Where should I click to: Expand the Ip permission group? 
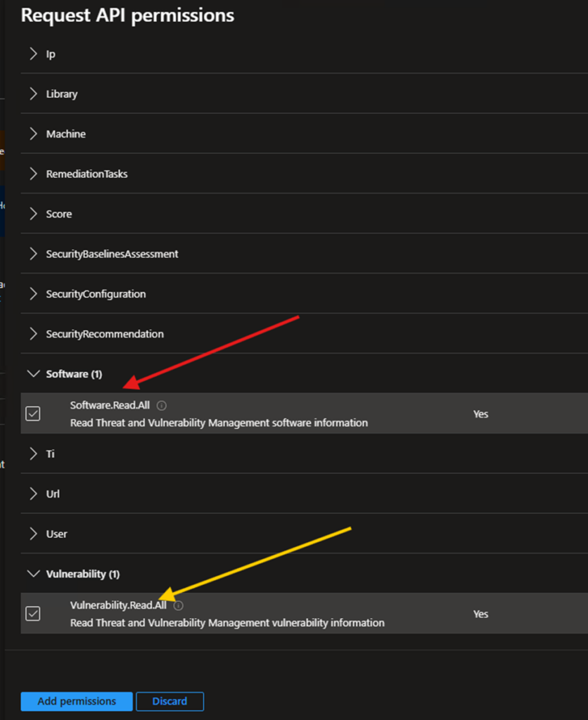click(x=33, y=54)
